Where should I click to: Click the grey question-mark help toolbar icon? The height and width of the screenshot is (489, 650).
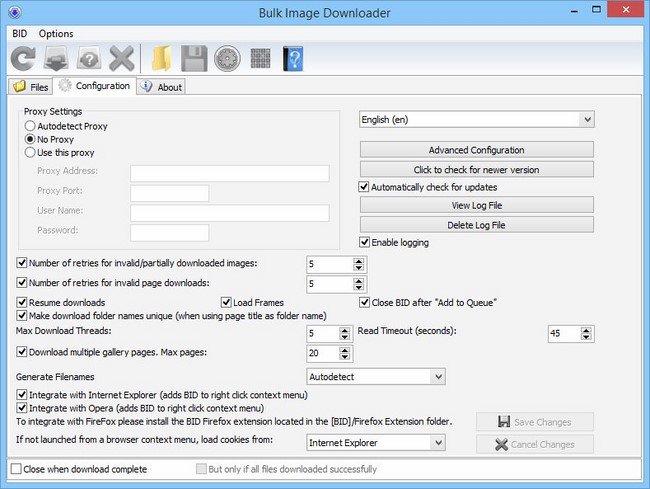[x=89, y=58]
